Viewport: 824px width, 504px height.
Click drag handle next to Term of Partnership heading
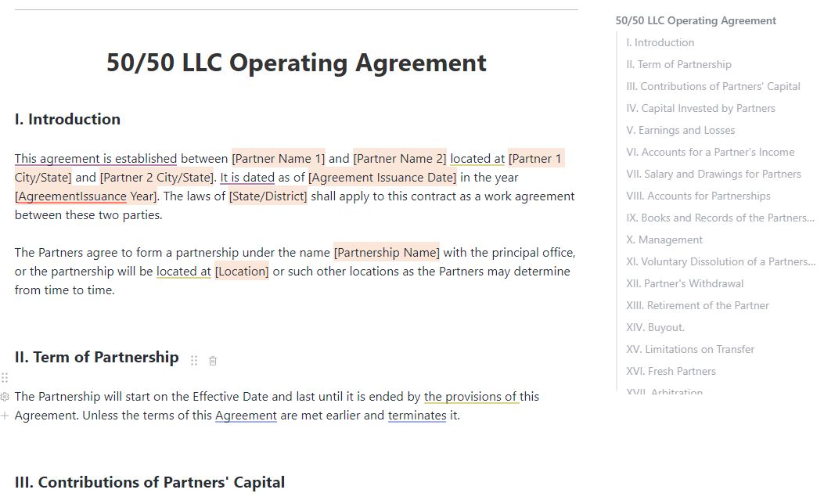tap(194, 361)
